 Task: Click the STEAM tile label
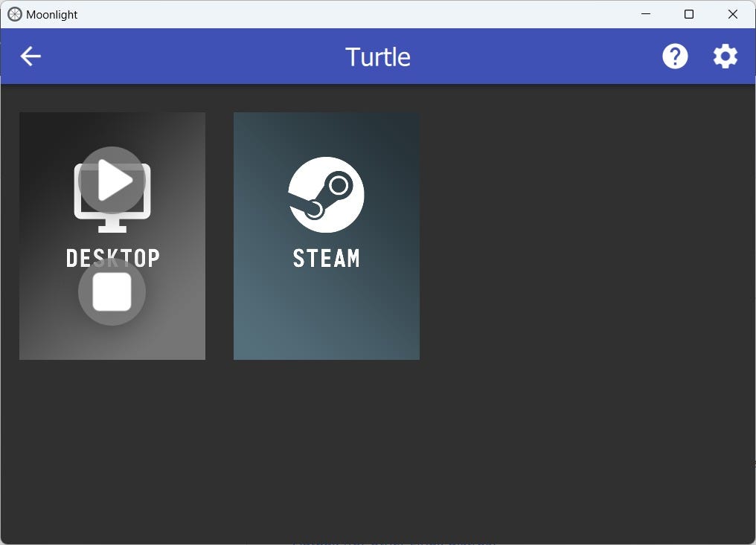[327, 258]
